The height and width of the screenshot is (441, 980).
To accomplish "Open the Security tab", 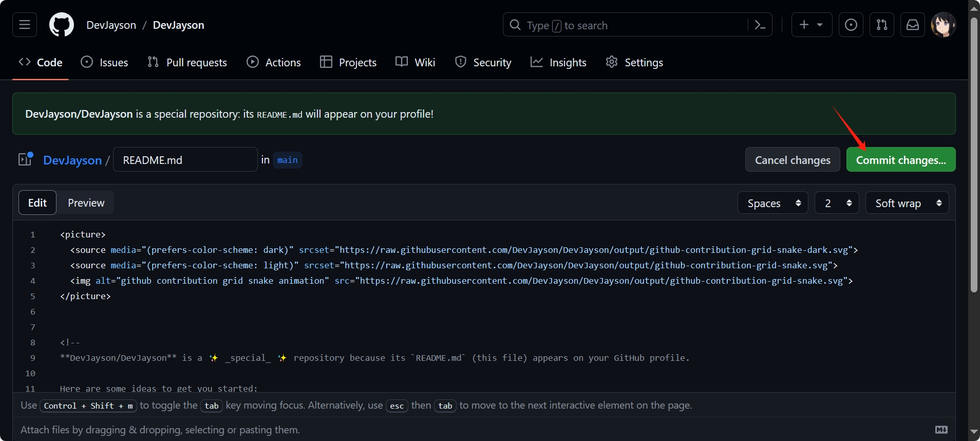I will pyautogui.click(x=483, y=62).
